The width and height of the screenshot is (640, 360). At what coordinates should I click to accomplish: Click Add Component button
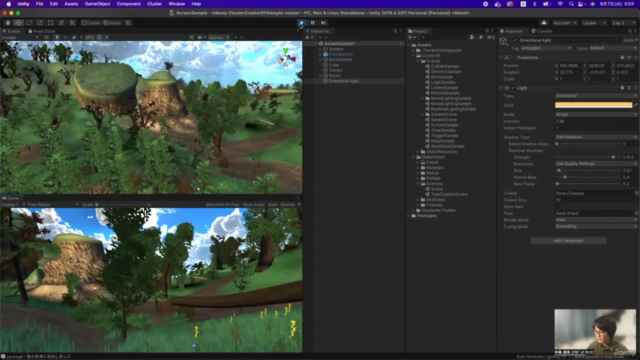click(568, 241)
